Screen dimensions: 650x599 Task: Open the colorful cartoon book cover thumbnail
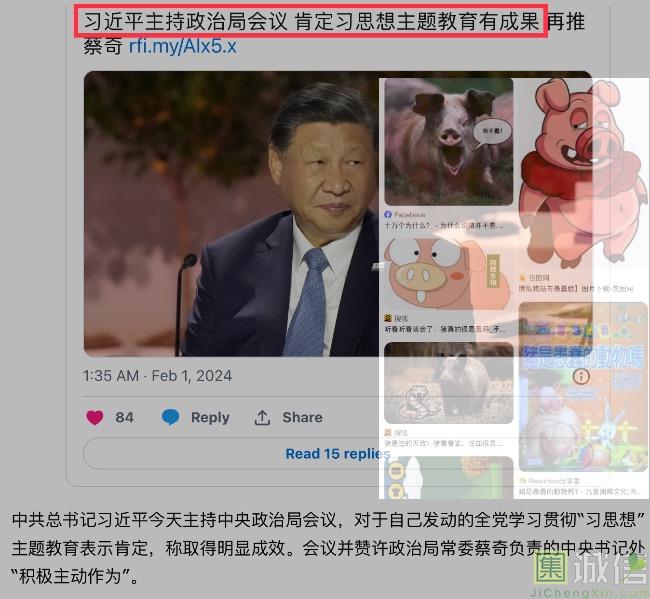(x=583, y=387)
